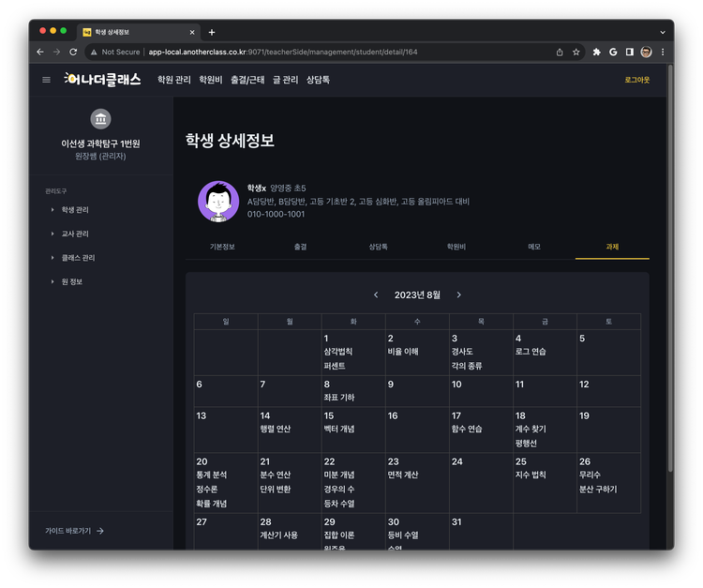Click 벡터 개념 on August 15
Screen dimensions: 703x588
tap(339, 429)
